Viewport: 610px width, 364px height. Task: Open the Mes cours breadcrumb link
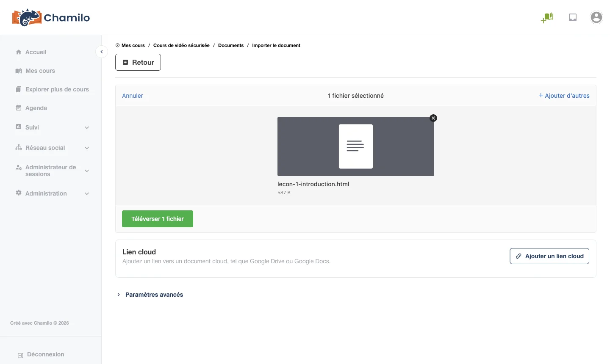coord(133,45)
